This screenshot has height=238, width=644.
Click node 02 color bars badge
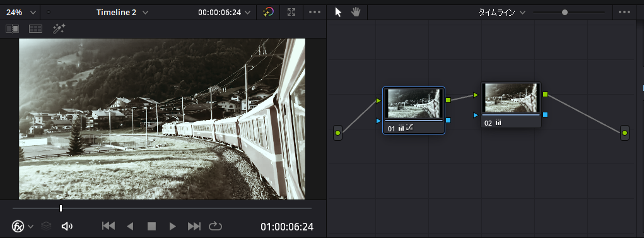(x=498, y=122)
